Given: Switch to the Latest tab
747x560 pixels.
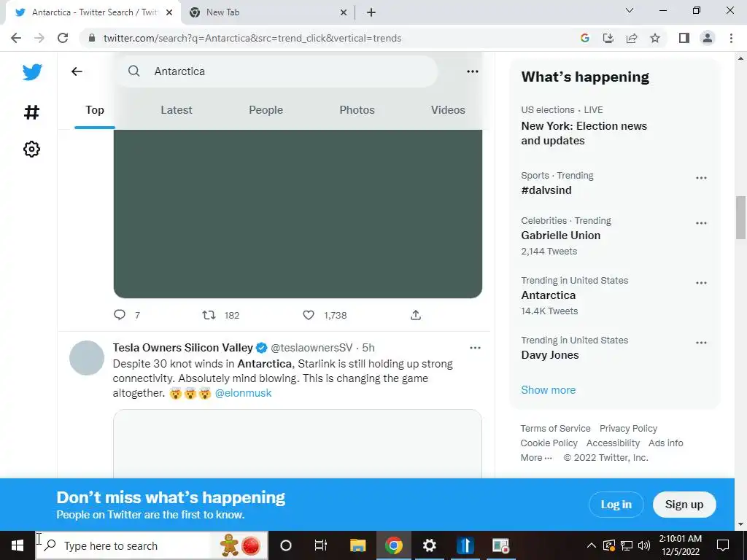Looking at the screenshot, I should tap(177, 110).
